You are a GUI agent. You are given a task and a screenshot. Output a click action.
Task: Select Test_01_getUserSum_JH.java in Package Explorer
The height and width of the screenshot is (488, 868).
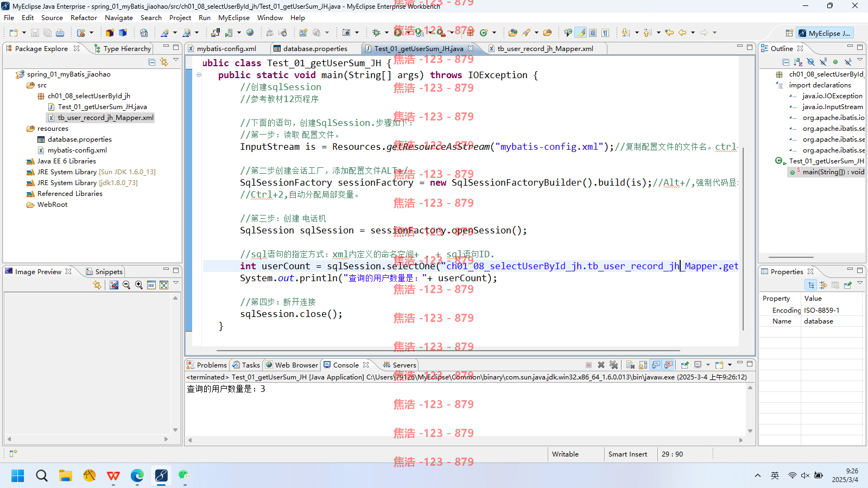pyautogui.click(x=102, y=107)
